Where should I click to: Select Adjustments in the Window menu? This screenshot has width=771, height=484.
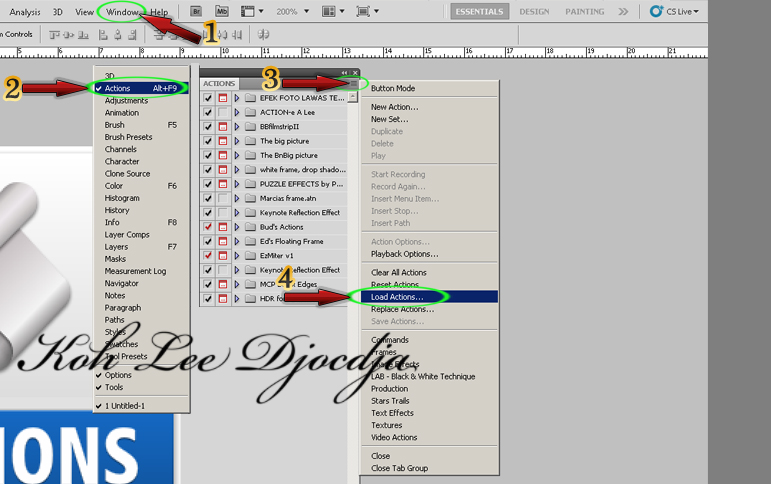[126, 100]
